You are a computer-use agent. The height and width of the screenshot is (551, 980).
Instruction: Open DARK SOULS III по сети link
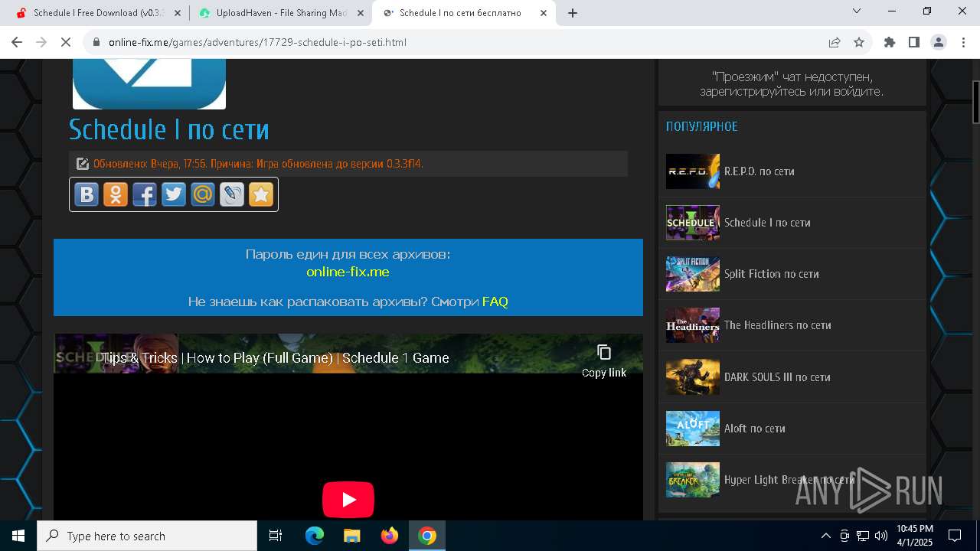777,377
